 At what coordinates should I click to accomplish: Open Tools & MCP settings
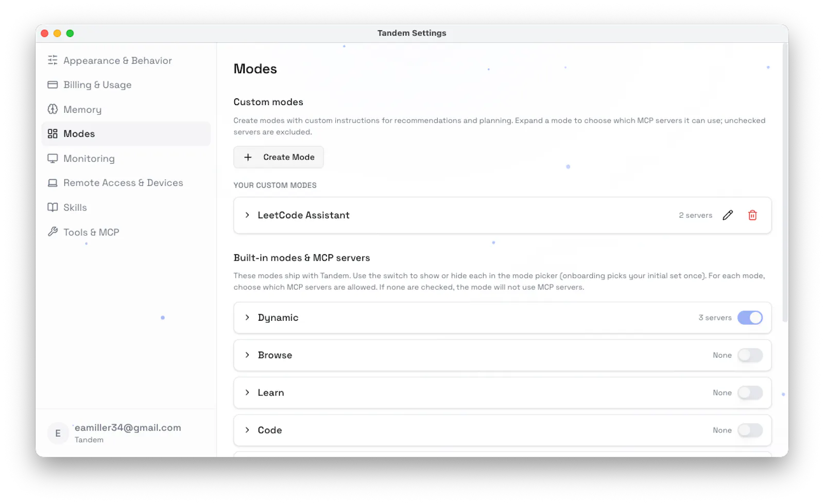click(x=126, y=232)
